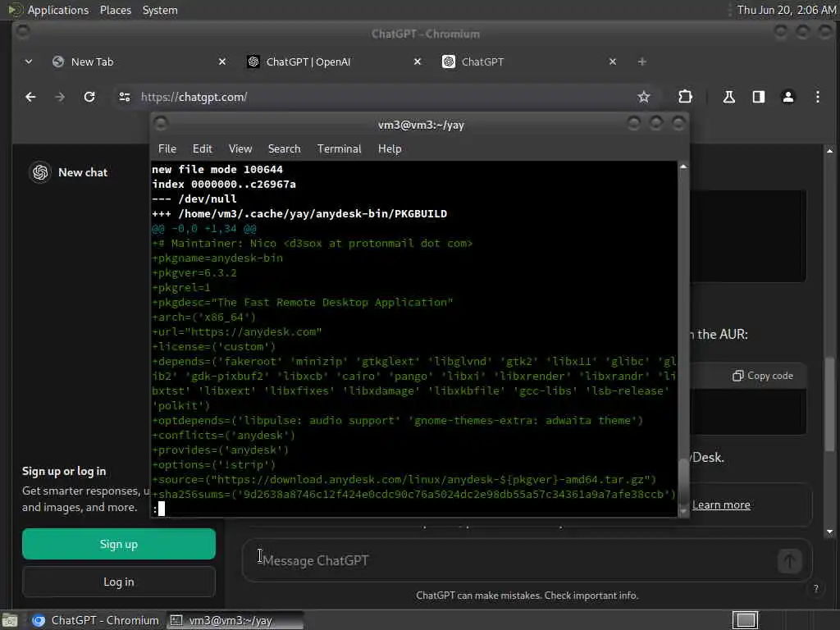Open terminal View menu

click(x=240, y=149)
